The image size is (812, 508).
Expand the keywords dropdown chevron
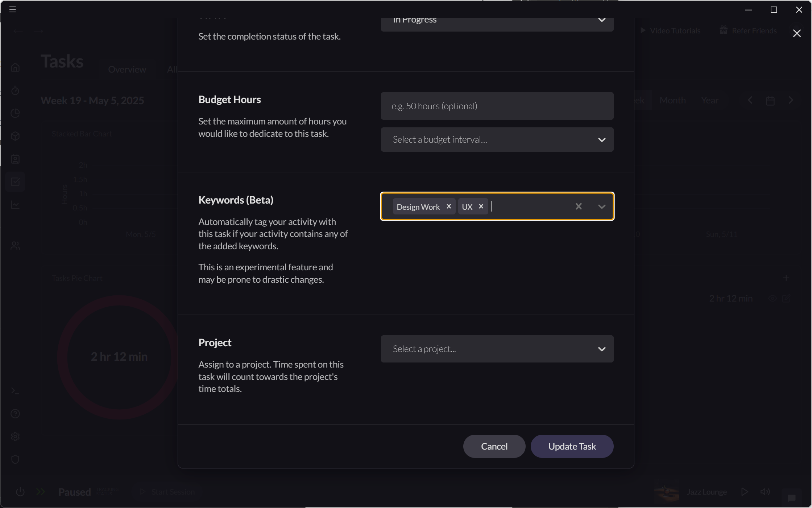(x=601, y=206)
